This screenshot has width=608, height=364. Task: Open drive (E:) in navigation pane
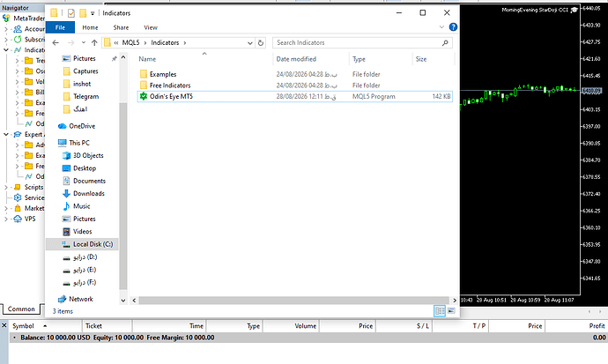(85, 270)
